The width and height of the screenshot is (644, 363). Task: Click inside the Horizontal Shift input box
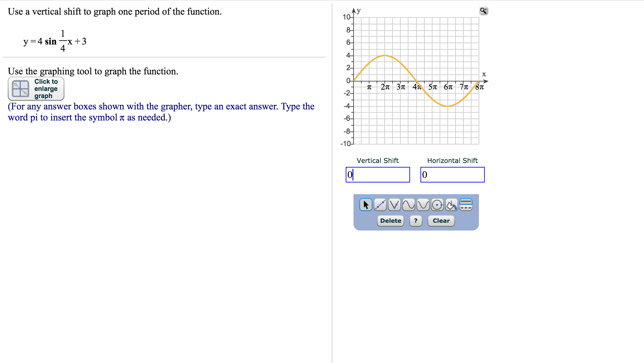tap(453, 175)
